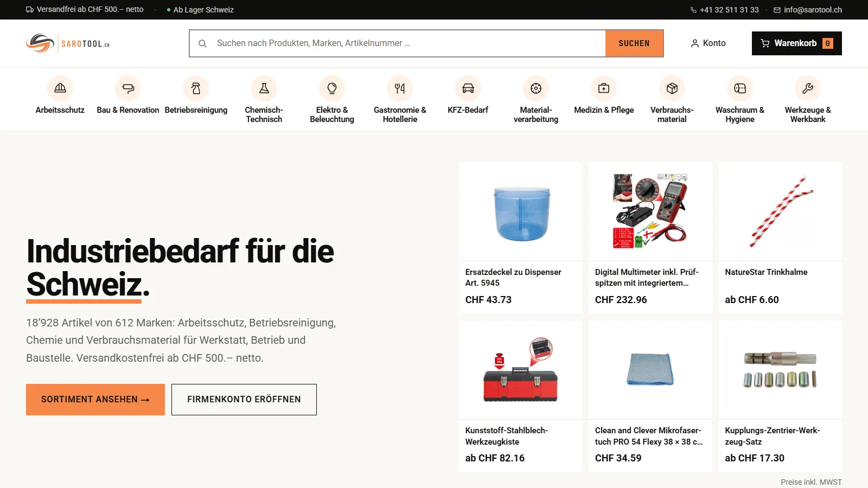The width and height of the screenshot is (868, 488).
Task: Click the Warenkorb label text
Action: click(795, 43)
